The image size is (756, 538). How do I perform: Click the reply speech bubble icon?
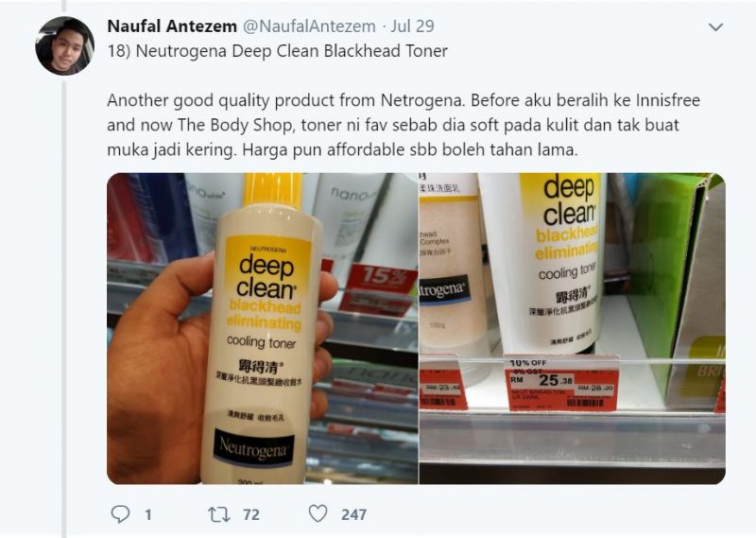point(121,513)
